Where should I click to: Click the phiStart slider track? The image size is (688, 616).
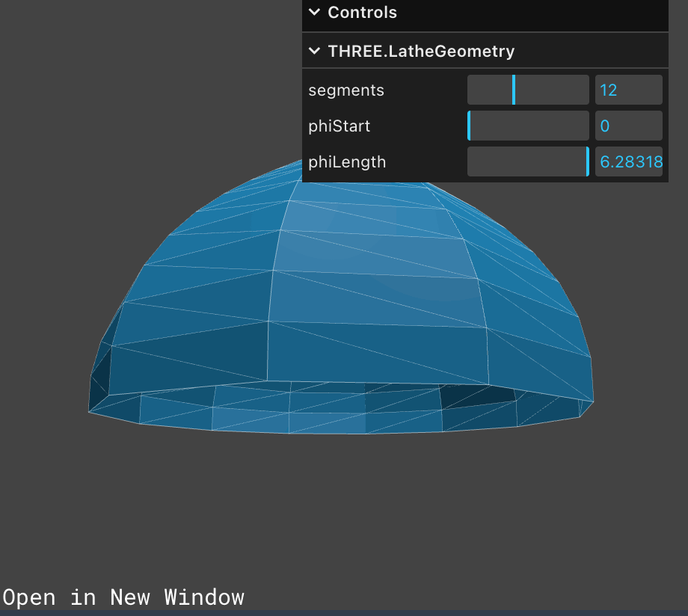coord(528,126)
